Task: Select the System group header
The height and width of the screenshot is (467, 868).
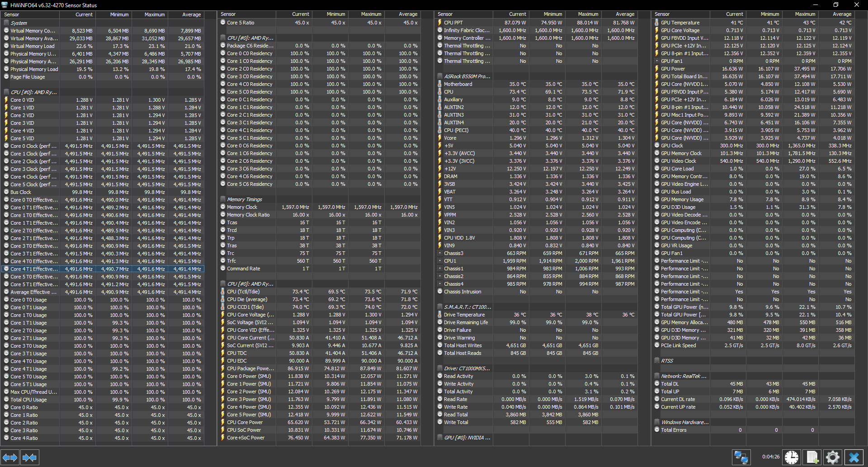Action: click(103, 23)
